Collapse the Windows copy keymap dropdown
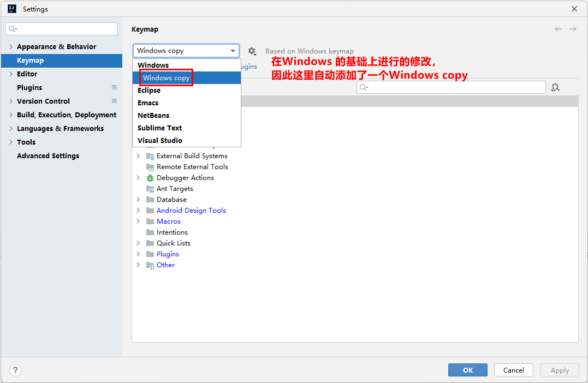The width and height of the screenshot is (588, 383). pos(233,51)
